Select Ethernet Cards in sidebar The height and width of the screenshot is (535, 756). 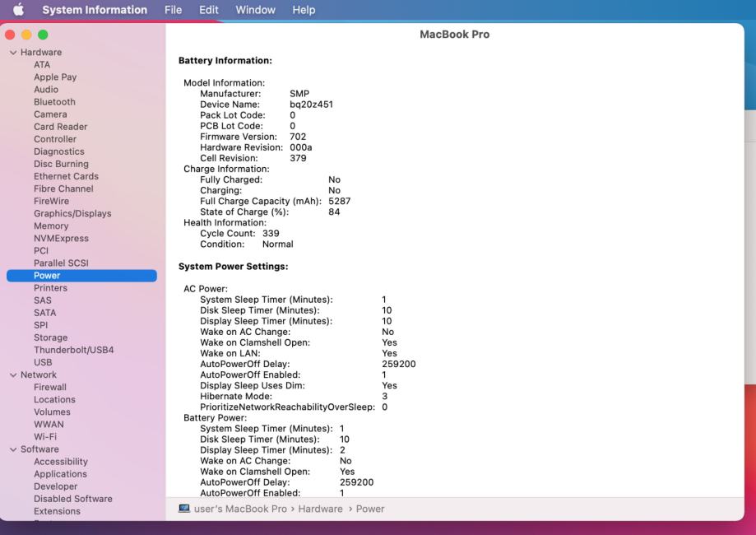point(66,176)
